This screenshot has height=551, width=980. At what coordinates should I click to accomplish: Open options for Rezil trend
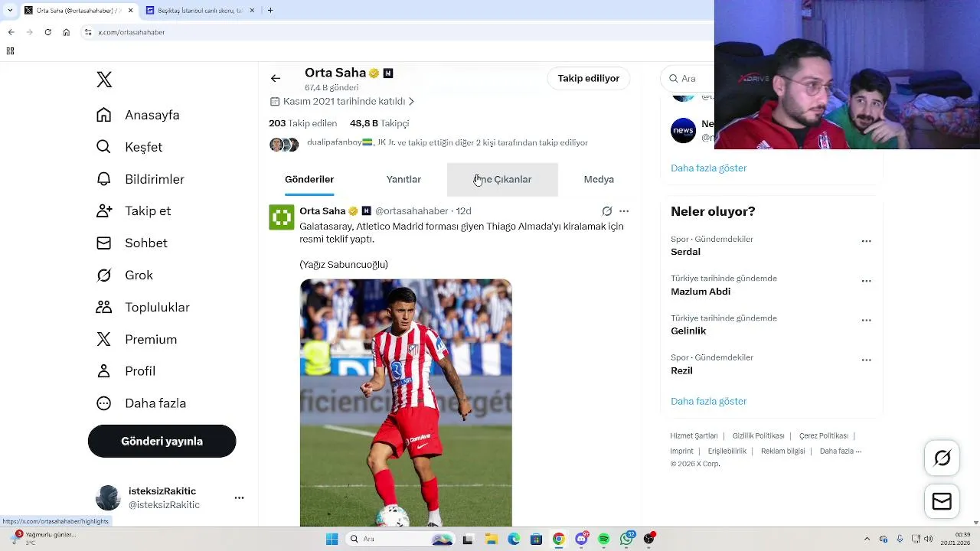(866, 360)
